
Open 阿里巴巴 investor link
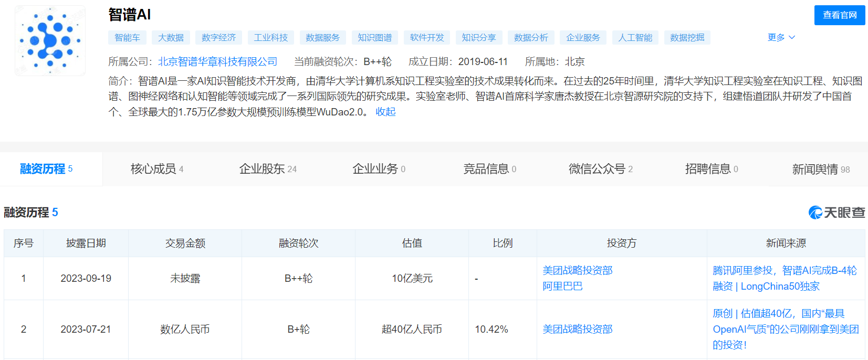[x=562, y=286]
